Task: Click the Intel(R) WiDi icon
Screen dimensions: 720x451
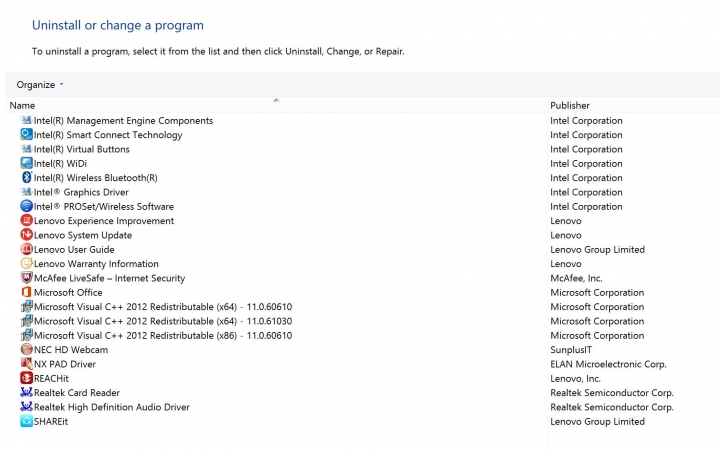Action: 26,163
